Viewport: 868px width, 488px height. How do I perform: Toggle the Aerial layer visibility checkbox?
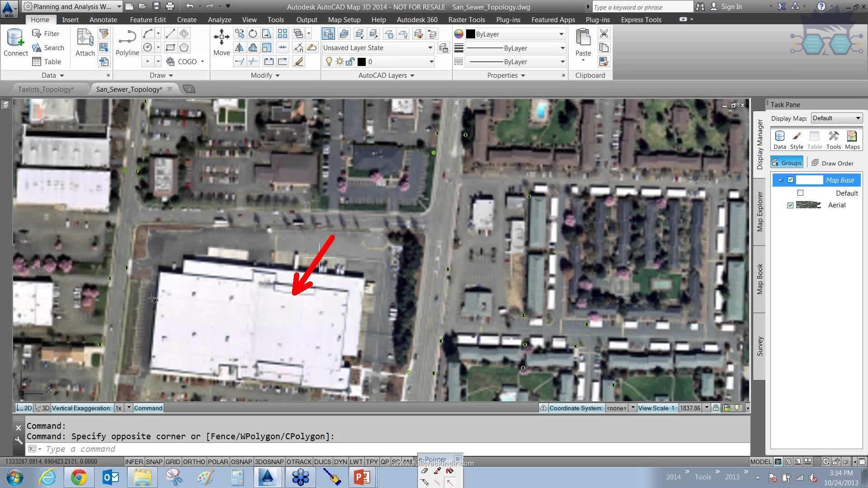pyautogui.click(x=791, y=204)
